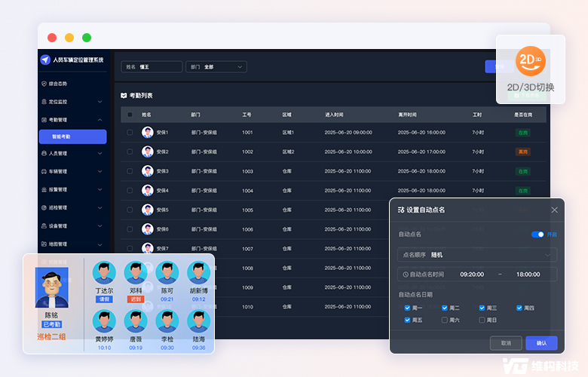Open the 部门 dropdown filter
The image size is (588, 377).
tap(216, 67)
